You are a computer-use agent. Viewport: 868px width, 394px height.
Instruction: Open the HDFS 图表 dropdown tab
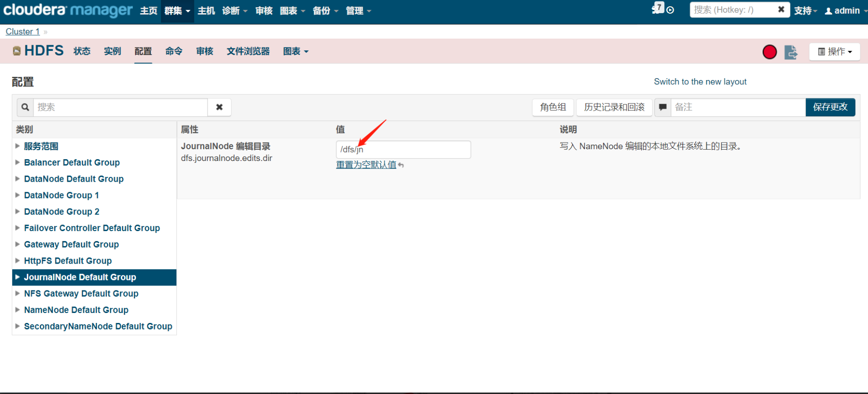point(295,51)
